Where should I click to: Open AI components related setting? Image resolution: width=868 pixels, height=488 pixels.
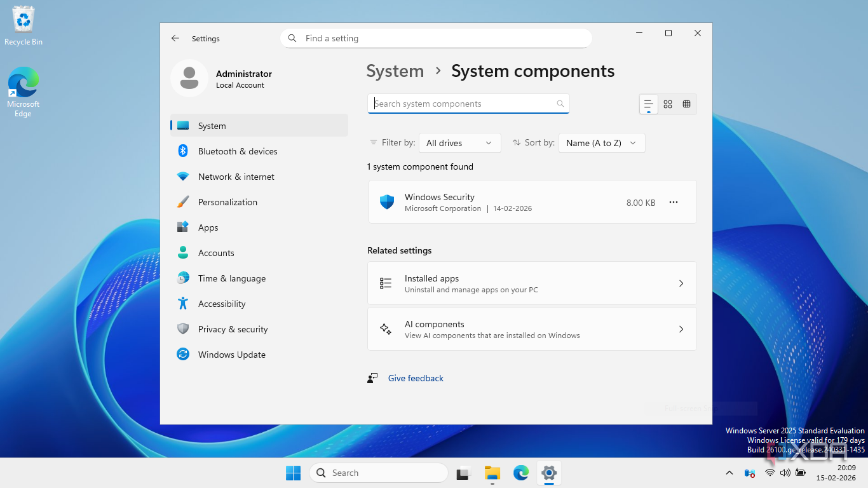(x=532, y=329)
